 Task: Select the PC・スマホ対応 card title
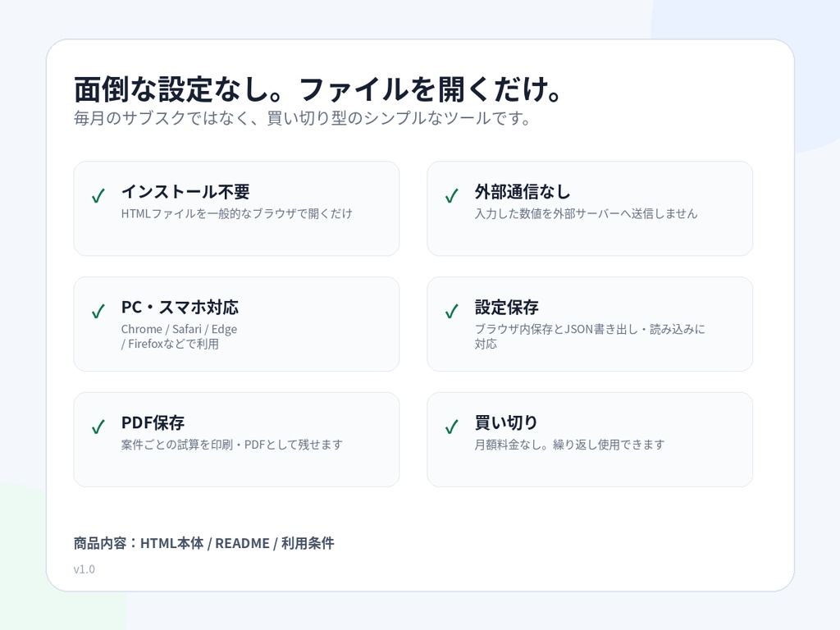coord(180,308)
